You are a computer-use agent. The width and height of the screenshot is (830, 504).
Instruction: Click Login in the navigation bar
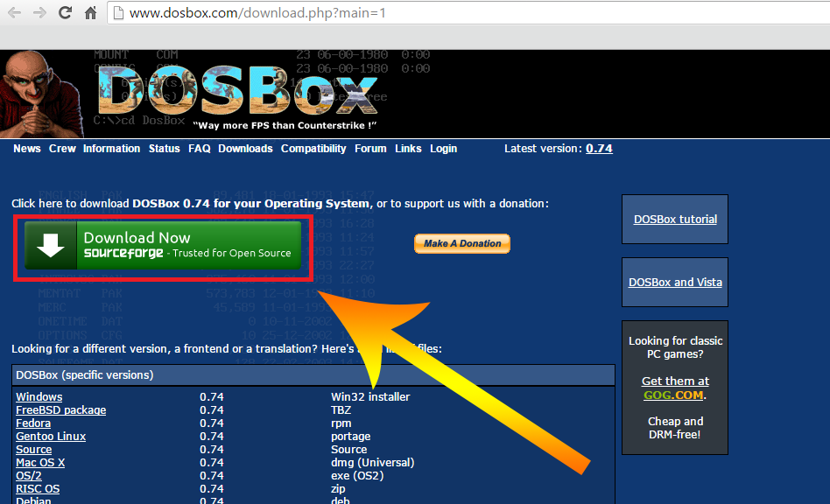(x=444, y=149)
